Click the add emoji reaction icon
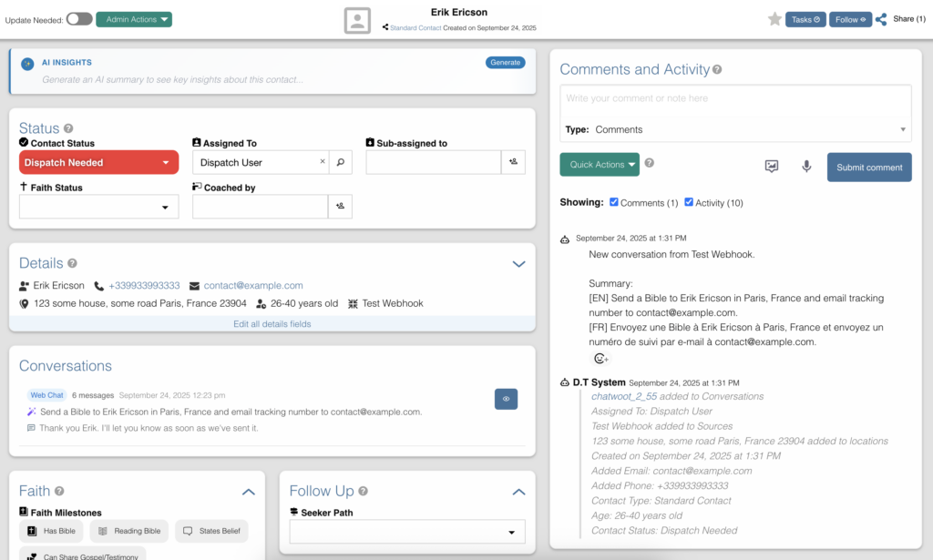The width and height of the screenshot is (933, 560). 600,359
